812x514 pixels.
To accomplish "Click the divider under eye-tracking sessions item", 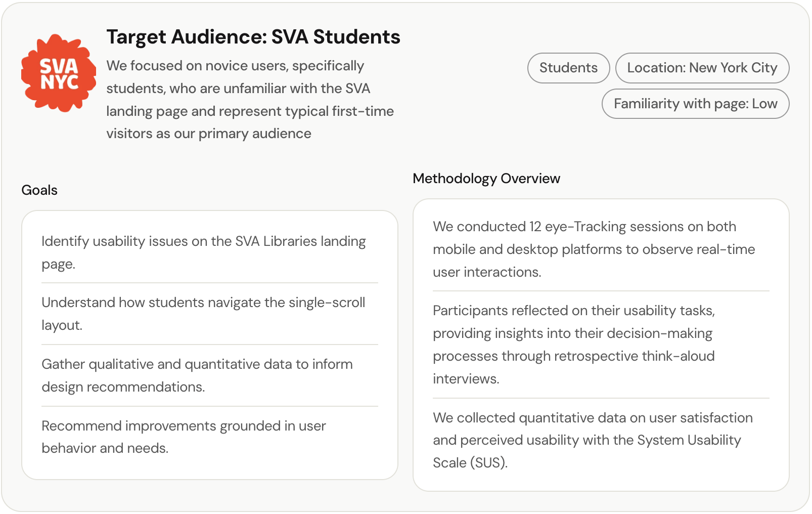I will [x=601, y=291].
